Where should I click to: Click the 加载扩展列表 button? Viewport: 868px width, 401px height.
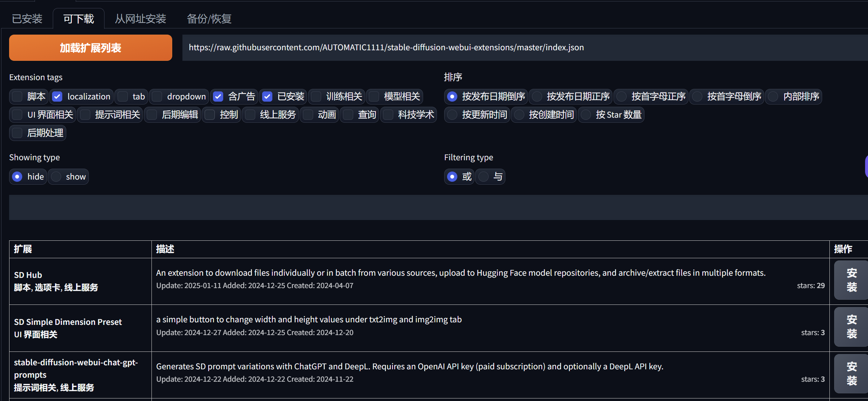coord(90,47)
